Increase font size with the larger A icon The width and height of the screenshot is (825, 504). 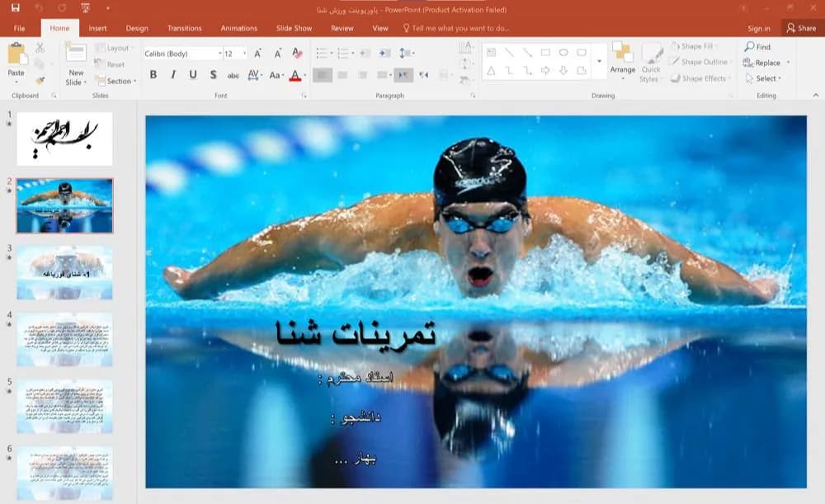point(257,53)
